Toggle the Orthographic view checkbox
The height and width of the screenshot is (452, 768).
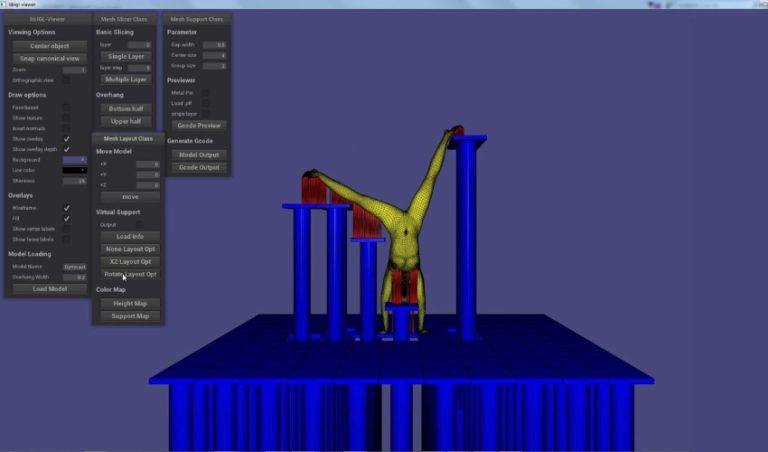click(66, 80)
